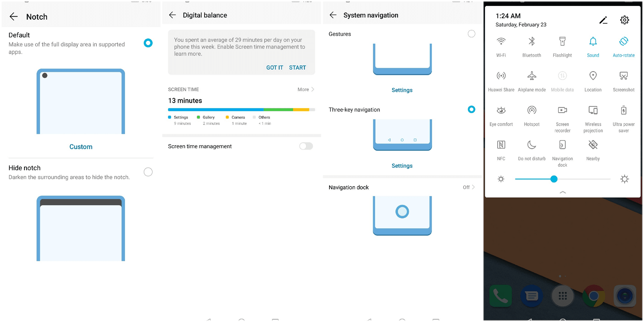Collapse the quick settings panel arrow

tap(562, 192)
